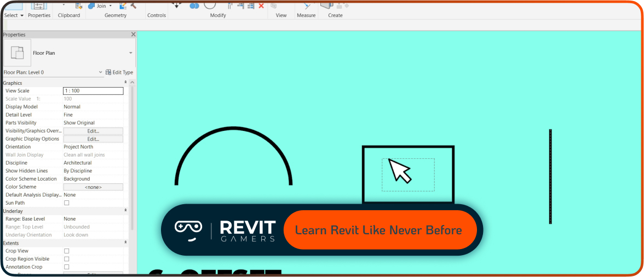Toggle the Annotation Crop checkbox

coord(67,267)
